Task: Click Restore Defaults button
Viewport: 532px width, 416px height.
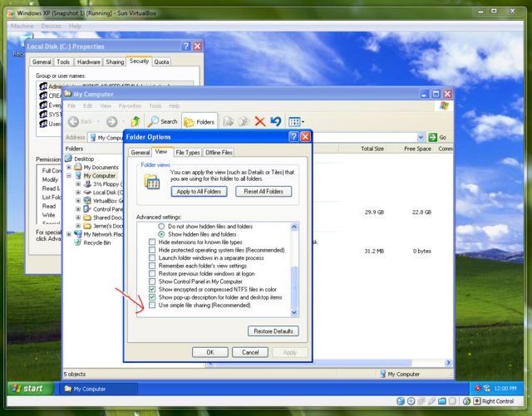Action: (273, 331)
